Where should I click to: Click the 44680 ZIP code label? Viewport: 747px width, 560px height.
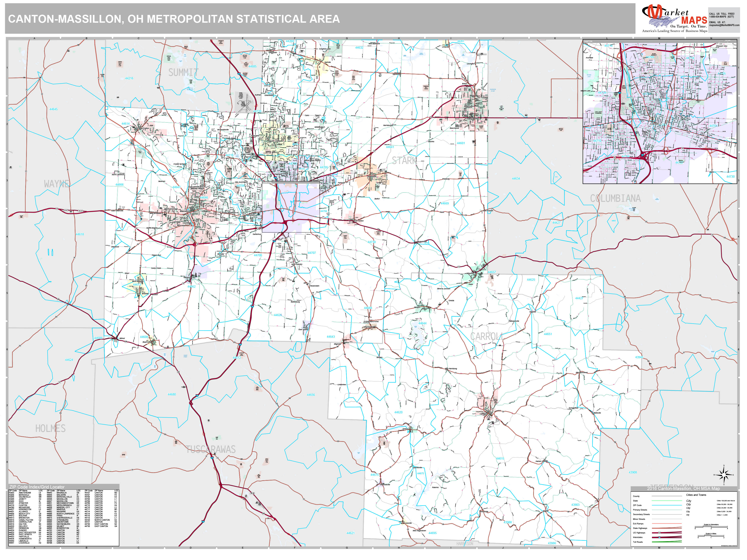pos(172,394)
